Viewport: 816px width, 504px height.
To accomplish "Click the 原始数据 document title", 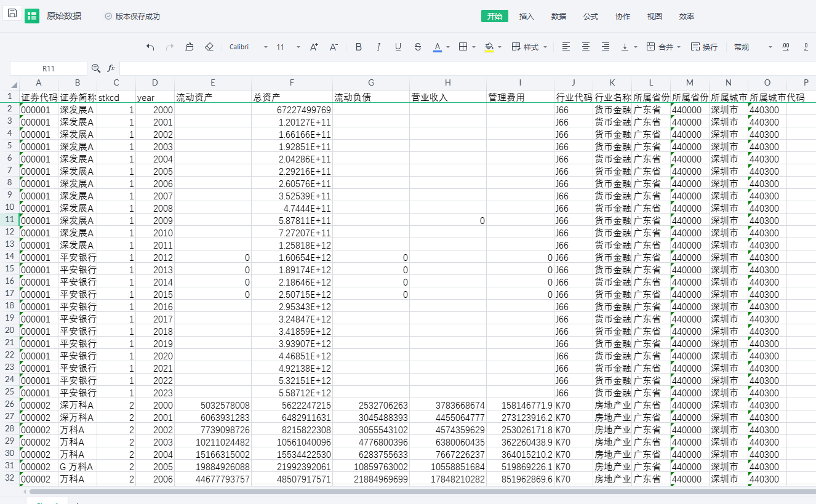I will click(64, 16).
